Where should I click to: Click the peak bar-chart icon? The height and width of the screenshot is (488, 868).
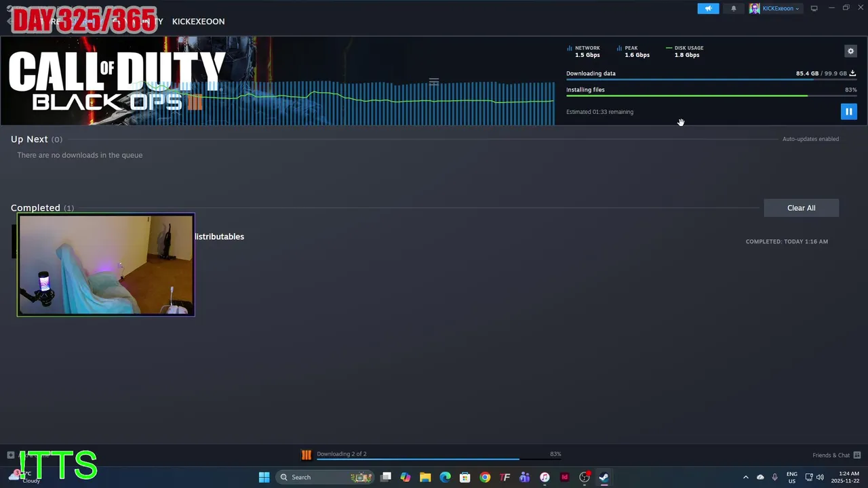tap(619, 48)
